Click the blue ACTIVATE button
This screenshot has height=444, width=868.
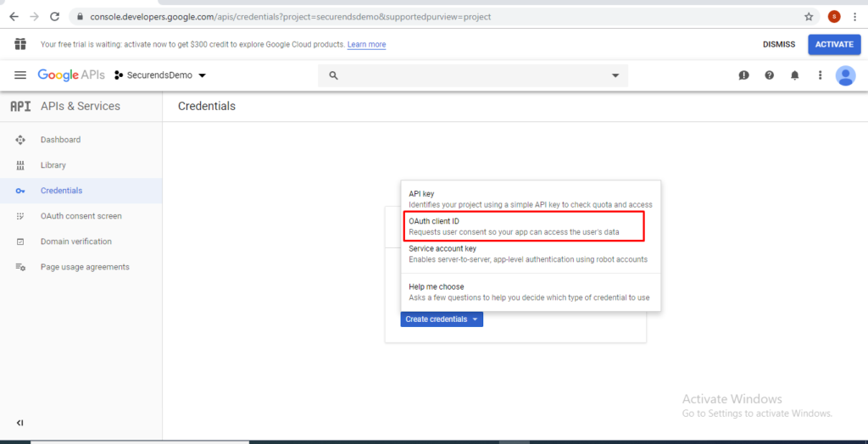coord(834,44)
